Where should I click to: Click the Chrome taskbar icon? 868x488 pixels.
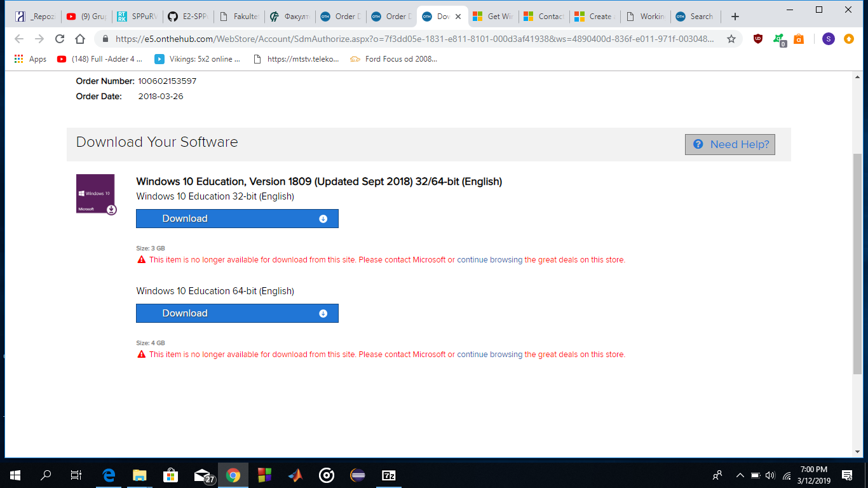pyautogui.click(x=233, y=475)
